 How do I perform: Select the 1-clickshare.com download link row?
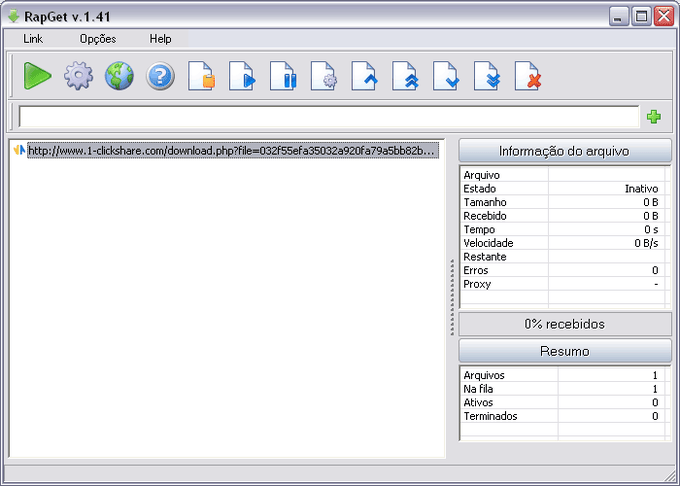233,150
